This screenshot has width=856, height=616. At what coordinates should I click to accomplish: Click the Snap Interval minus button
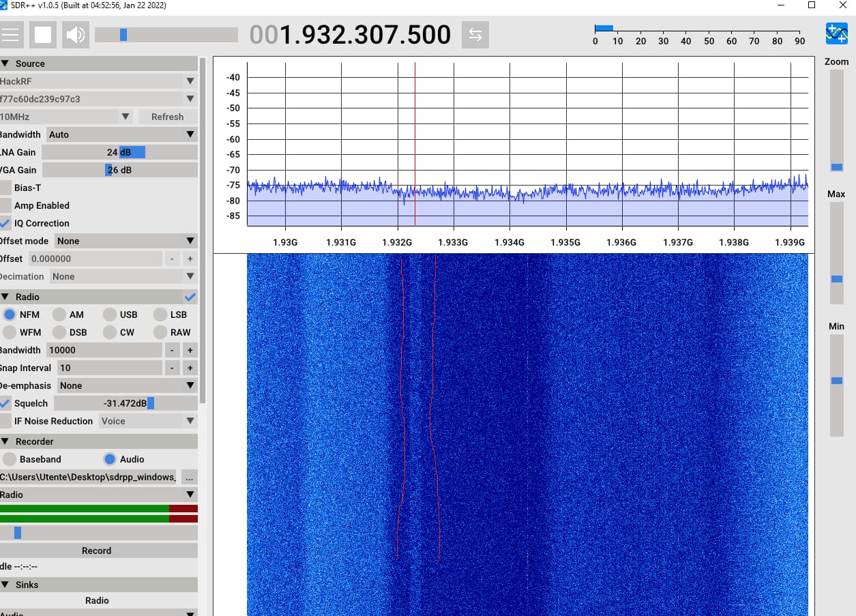[172, 368]
